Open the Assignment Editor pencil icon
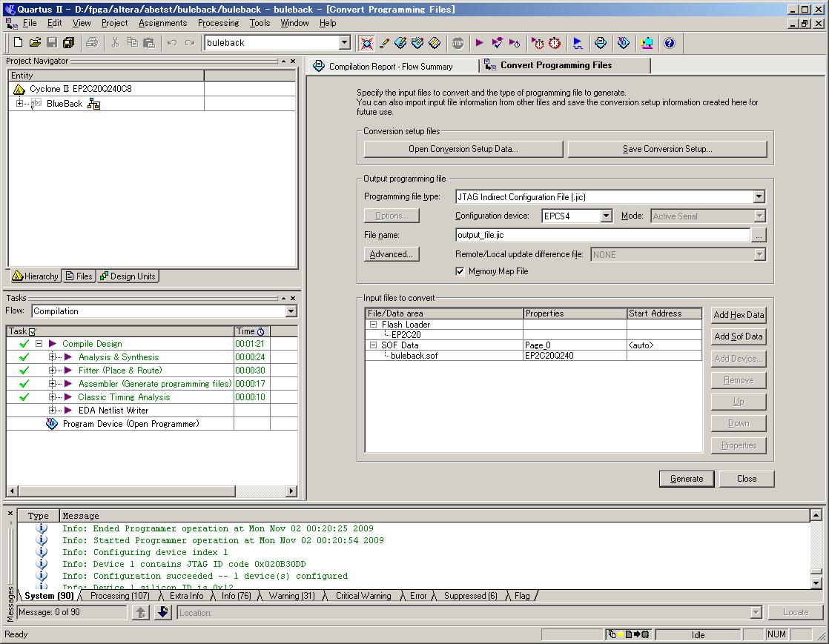The width and height of the screenshot is (829, 644). 384,43
